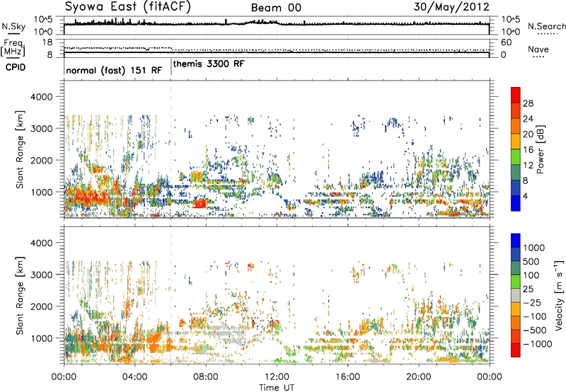
Task: Click the '20:00' time tick label
Action: pyautogui.click(x=418, y=377)
